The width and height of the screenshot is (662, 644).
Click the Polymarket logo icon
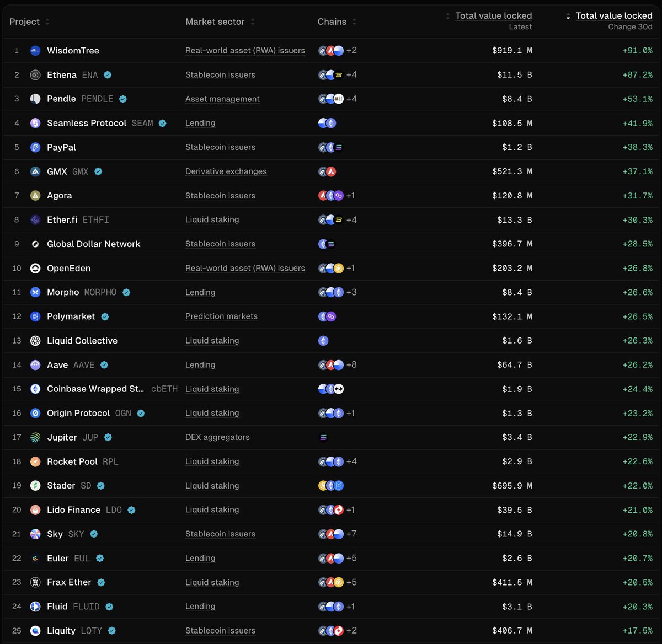coord(35,316)
